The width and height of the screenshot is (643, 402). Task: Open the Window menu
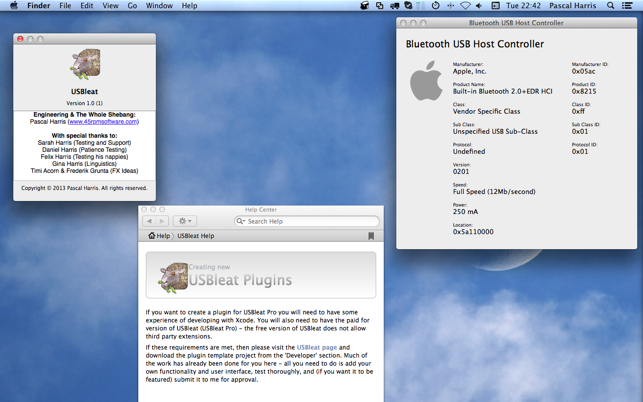[x=159, y=6]
